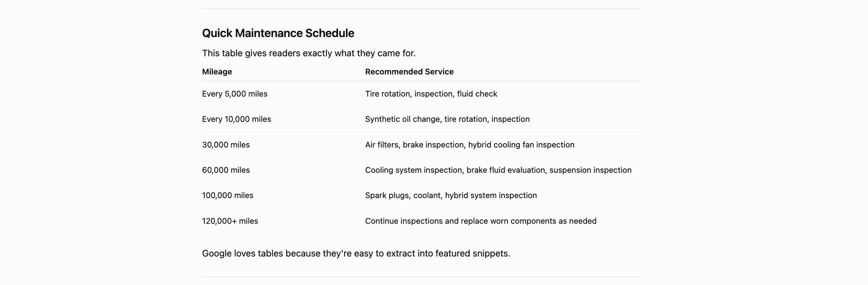868x285 pixels.
Task: Click the intro sentence above the table
Action: tap(309, 53)
